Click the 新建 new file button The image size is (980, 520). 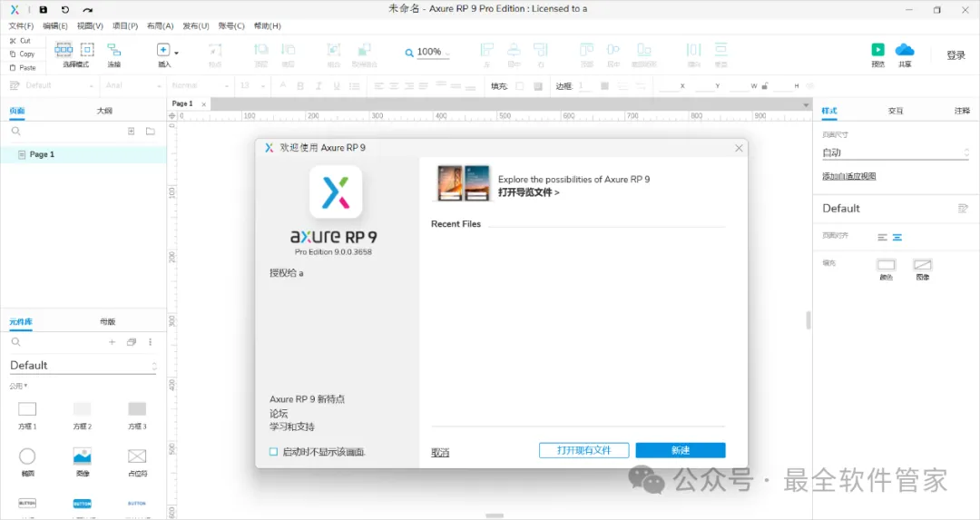click(x=681, y=450)
